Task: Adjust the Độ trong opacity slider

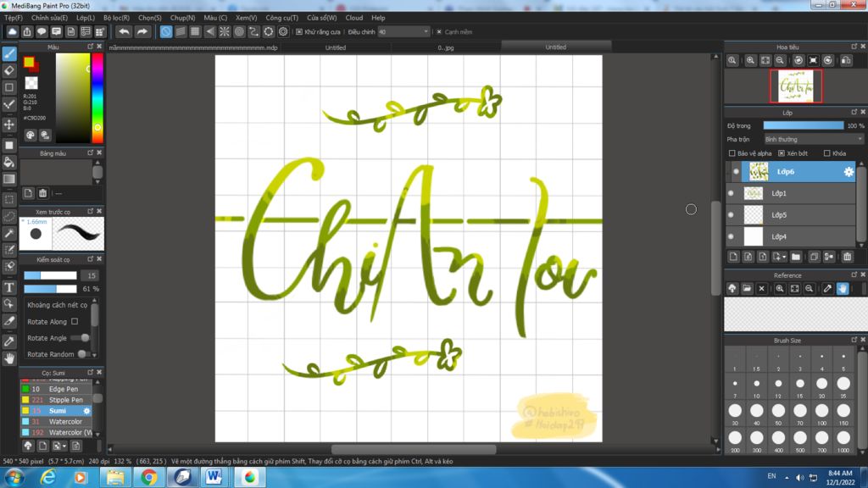Action: pyautogui.click(x=804, y=125)
